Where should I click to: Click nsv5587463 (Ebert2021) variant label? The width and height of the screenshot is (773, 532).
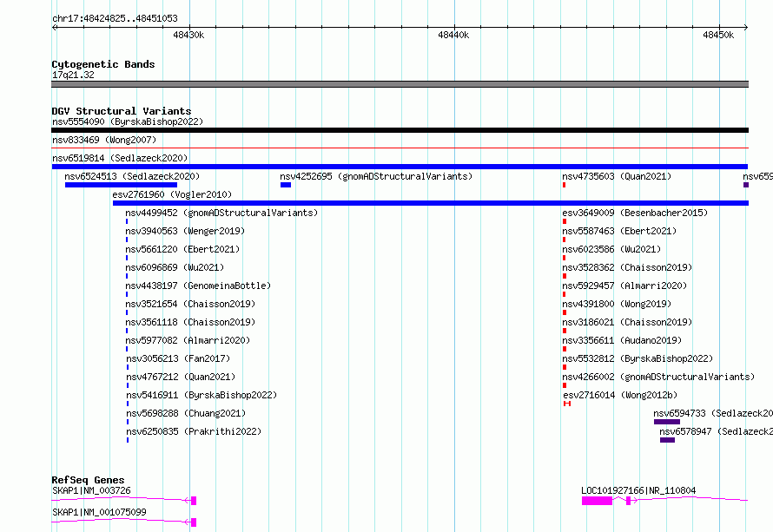coord(619,231)
